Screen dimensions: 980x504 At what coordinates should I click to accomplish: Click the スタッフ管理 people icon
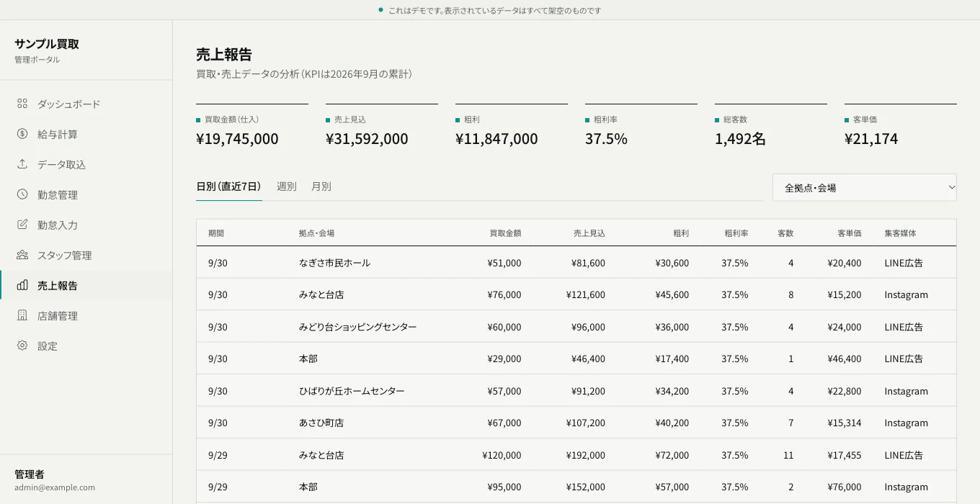pyautogui.click(x=22, y=255)
